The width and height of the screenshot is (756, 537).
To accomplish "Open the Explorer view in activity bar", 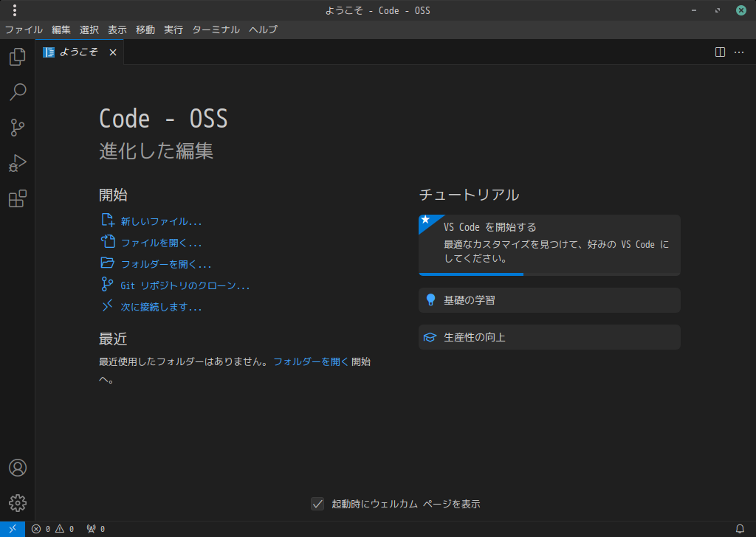I will [18, 56].
